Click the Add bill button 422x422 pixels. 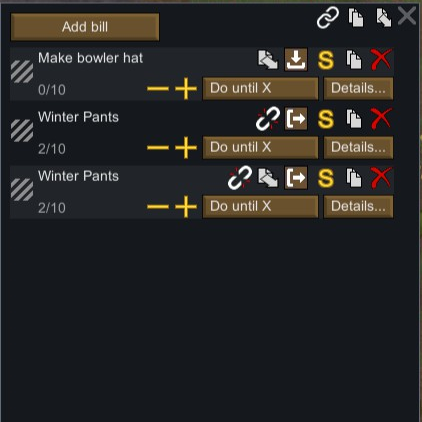[x=85, y=27]
